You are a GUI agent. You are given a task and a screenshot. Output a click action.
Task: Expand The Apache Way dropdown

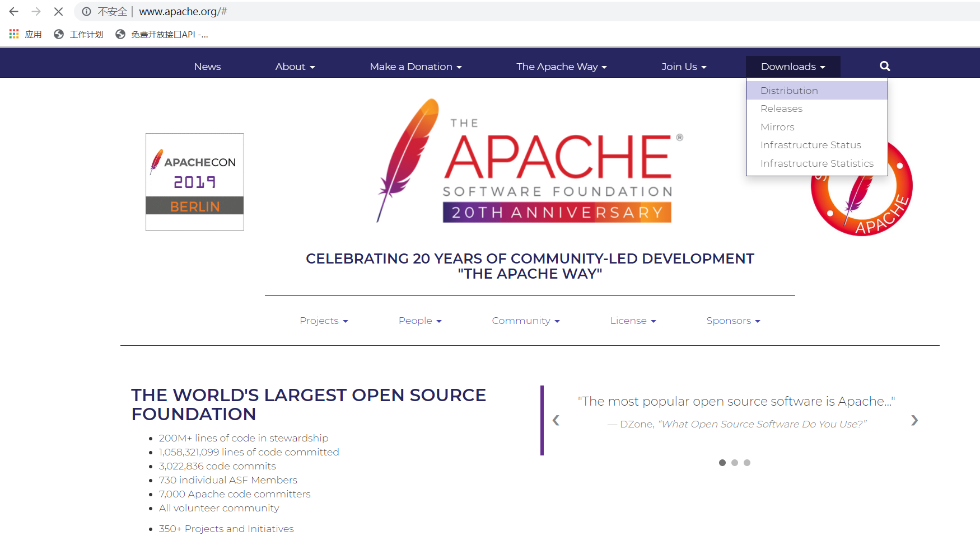click(562, 67)
